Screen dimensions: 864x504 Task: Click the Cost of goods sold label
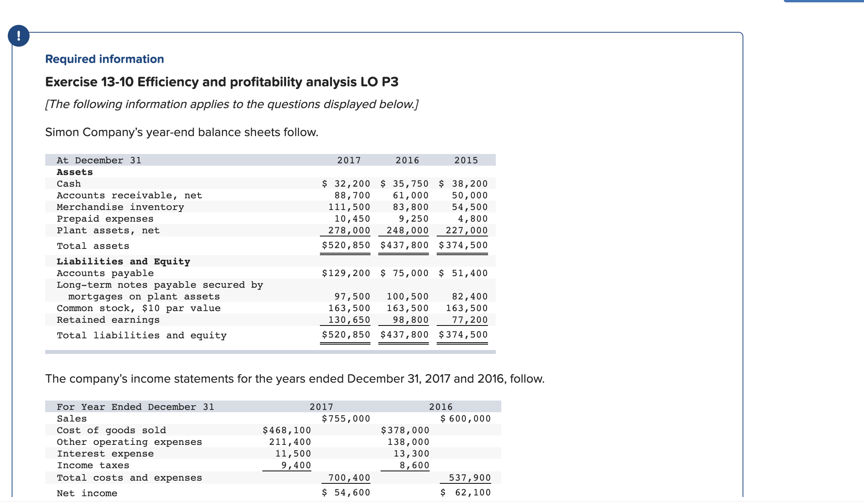111,430
